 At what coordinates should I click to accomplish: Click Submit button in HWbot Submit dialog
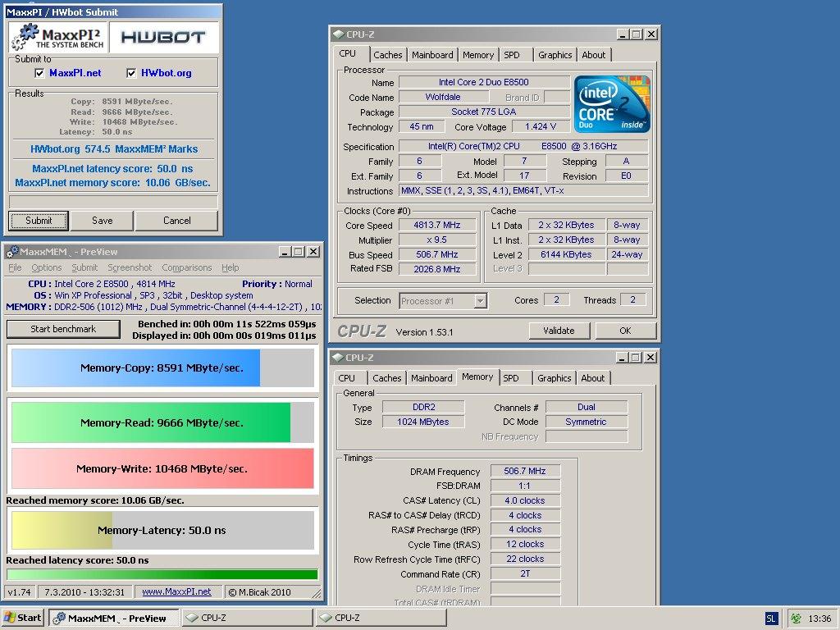(x=39, y=220)
